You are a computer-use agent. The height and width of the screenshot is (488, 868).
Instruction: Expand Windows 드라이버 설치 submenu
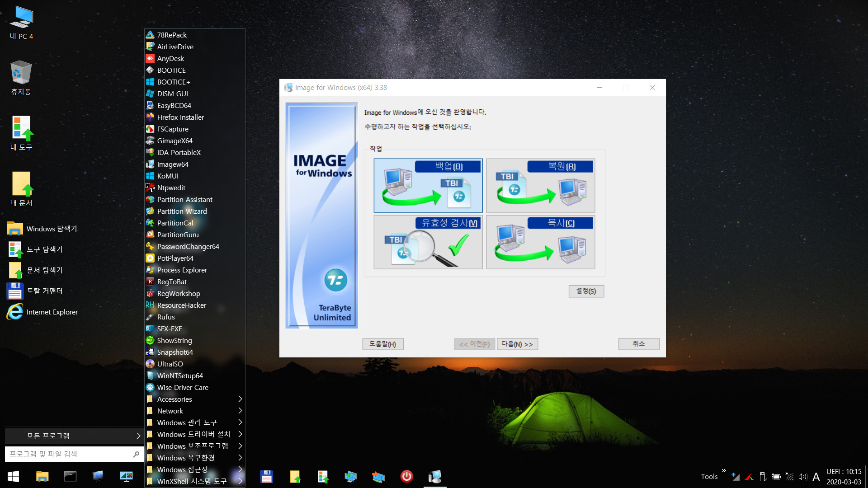(x=195, y=434)
